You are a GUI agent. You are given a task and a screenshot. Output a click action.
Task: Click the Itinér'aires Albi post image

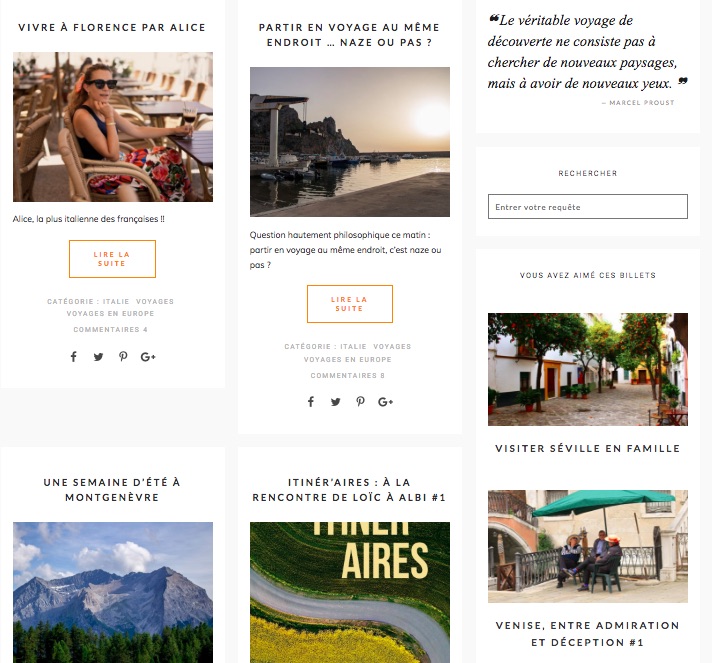pyautogui.click(x=350, y=592)
